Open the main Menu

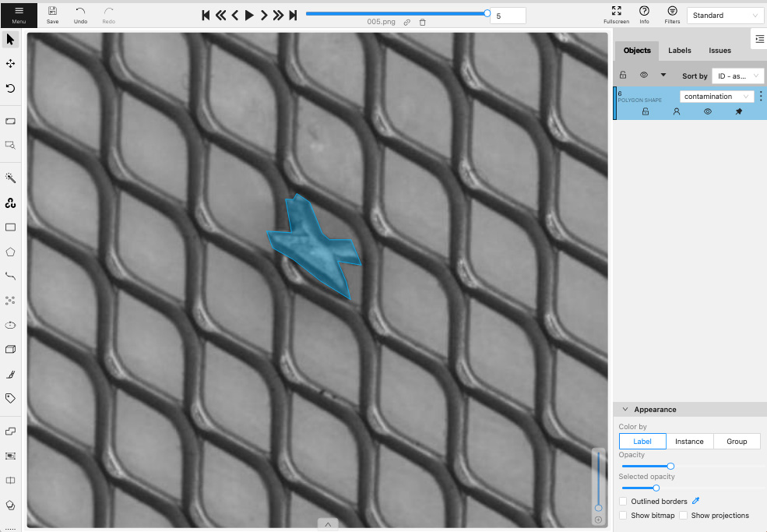click(x=19, y=15)
